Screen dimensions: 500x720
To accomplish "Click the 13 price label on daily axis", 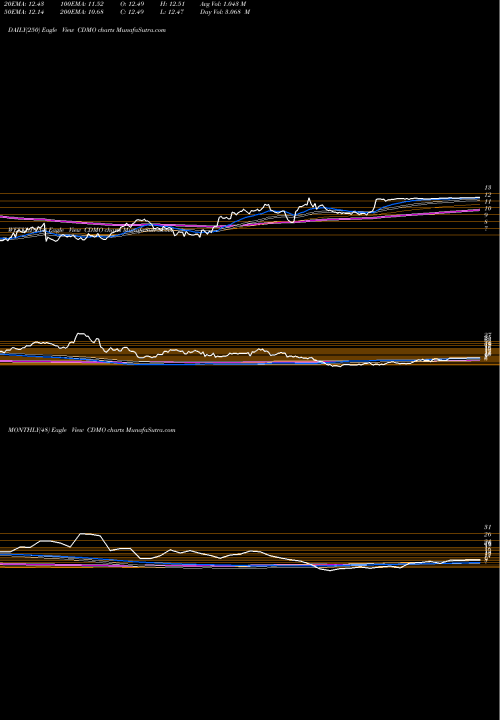I will click(x=488, y=188).
